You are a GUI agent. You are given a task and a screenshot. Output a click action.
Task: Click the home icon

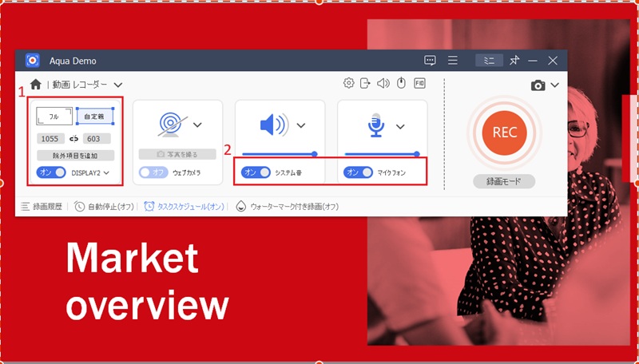tap(36, 85)
